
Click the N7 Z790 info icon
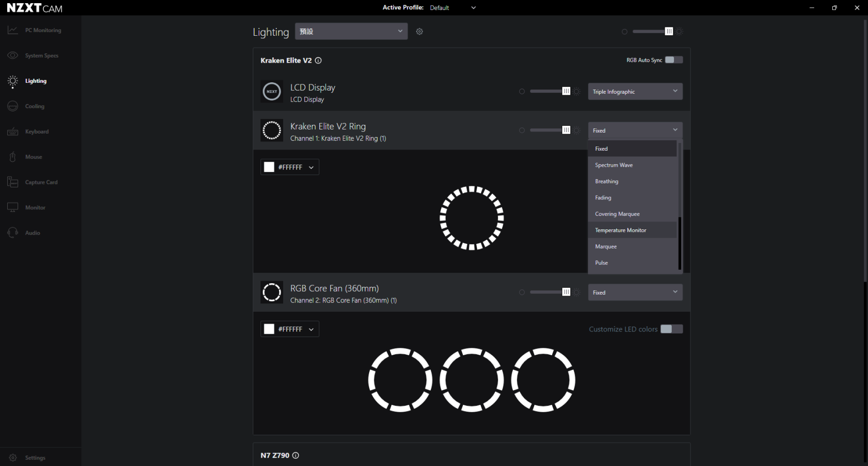point(296,456)
